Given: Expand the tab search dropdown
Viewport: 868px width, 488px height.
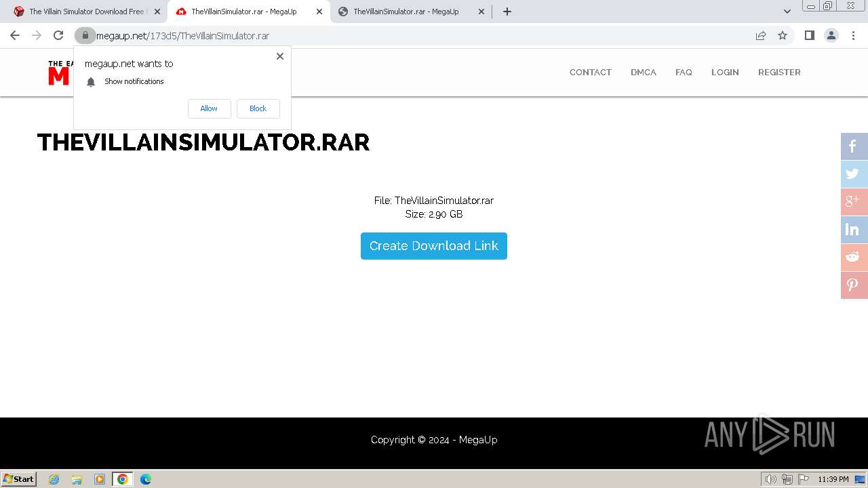Looking at the screenshot, I should [x=787, y=12].
